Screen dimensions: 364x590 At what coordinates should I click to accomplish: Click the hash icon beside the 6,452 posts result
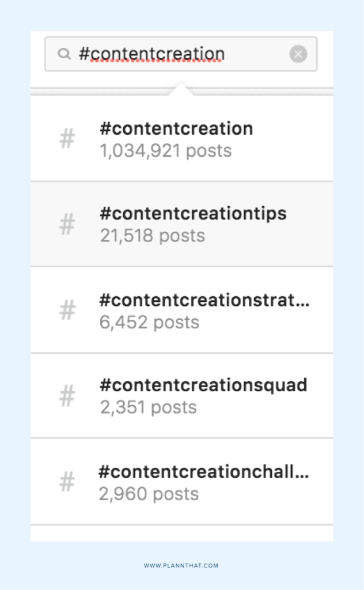[67, 310]
